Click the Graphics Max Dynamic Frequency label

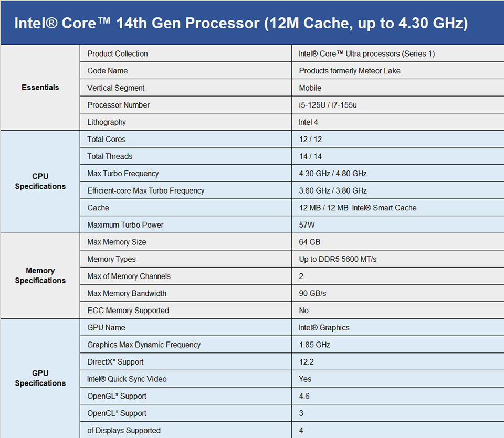[x=144, y=345]
